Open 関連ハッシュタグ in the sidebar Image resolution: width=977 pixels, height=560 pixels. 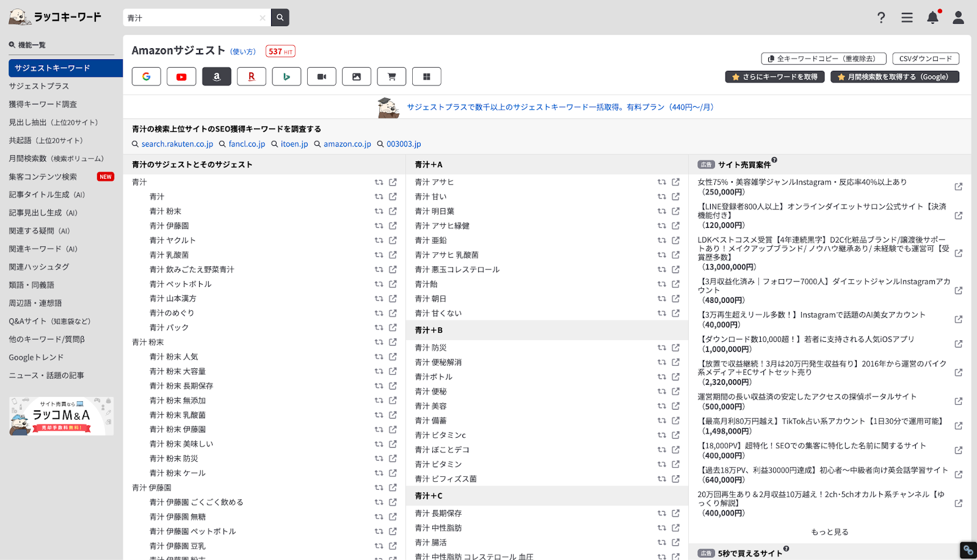[39, 267]
